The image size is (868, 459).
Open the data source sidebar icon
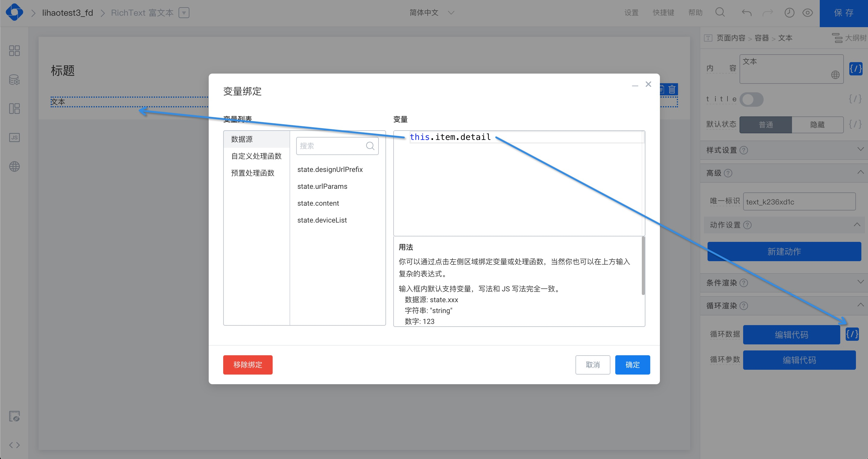coord(14,80)
